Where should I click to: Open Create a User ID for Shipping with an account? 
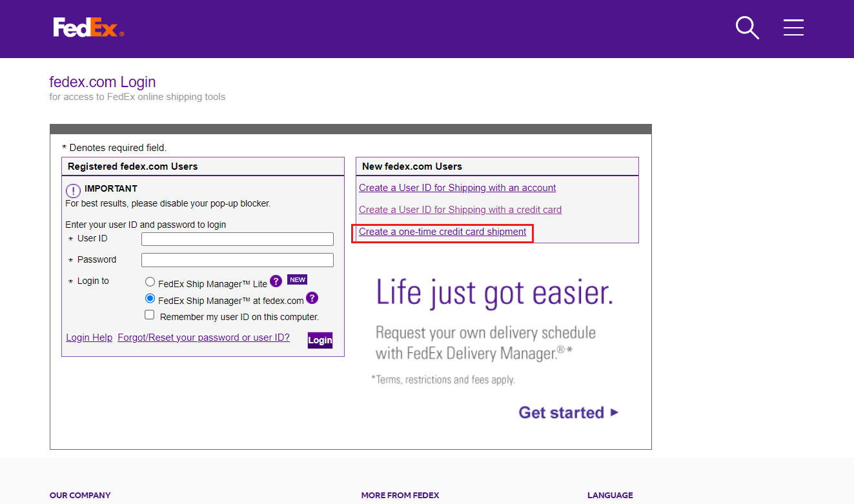tap(458, 188)
